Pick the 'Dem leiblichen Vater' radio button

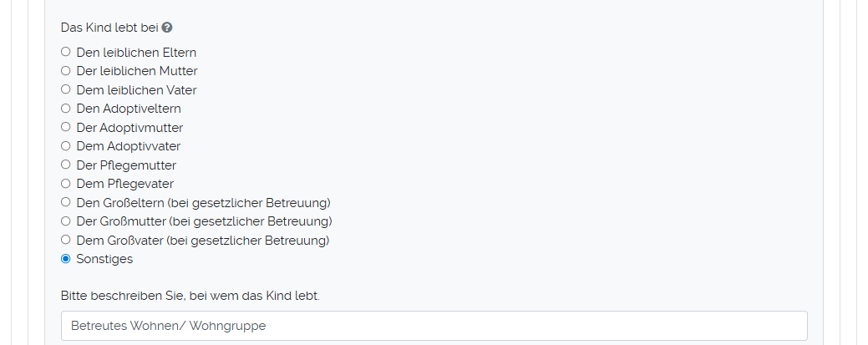point(66,89)
